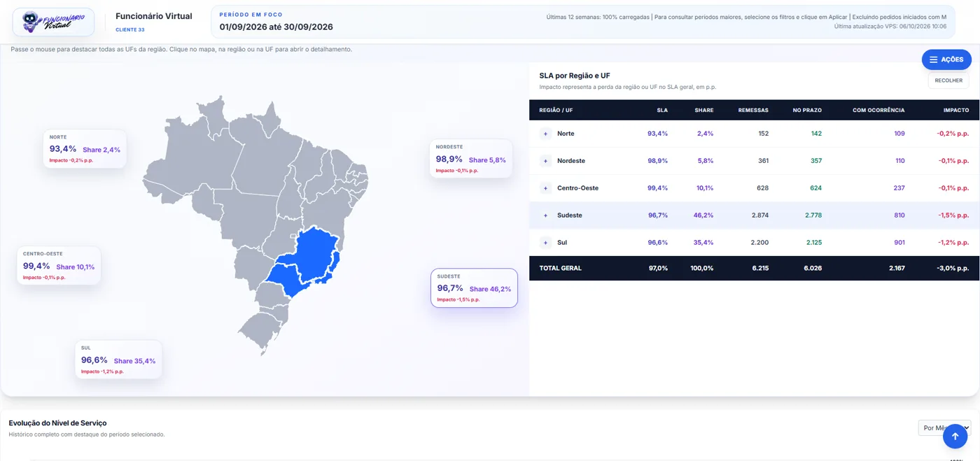Sort by the NO PRAZO column header
The width and height of the screenshot is (980, 461).
pos(807,110)
